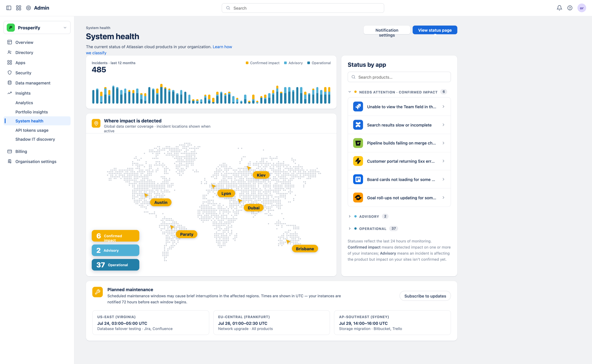Select the Kiev map marker

pyautogui.click(x=261, y=175)
